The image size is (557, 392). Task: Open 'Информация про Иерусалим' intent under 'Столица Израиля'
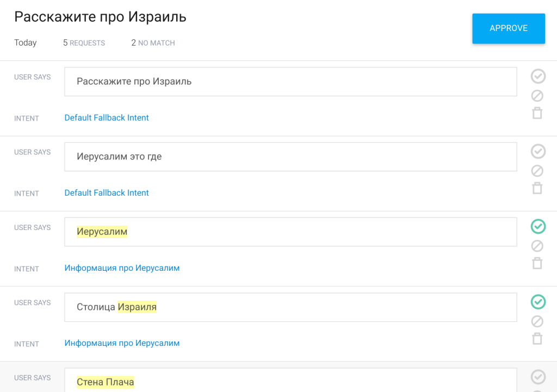tap(122, 343)
